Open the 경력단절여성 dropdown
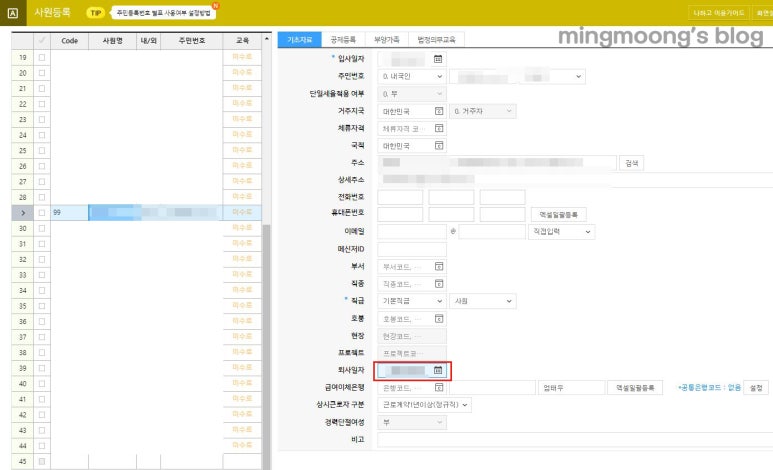Image resolution: width=773 pixels, height=470 pixels. [412, 422]
